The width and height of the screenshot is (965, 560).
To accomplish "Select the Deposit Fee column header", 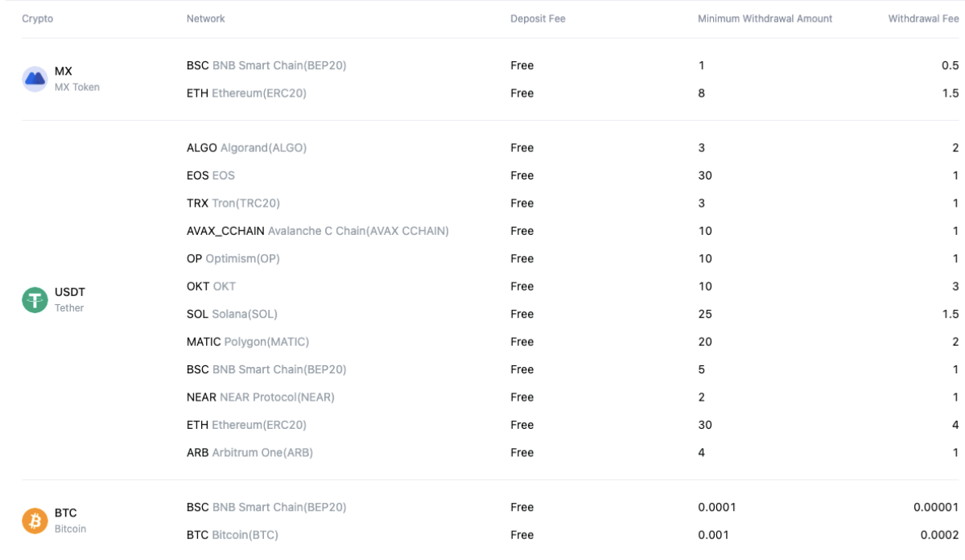I will coord(538,19).
